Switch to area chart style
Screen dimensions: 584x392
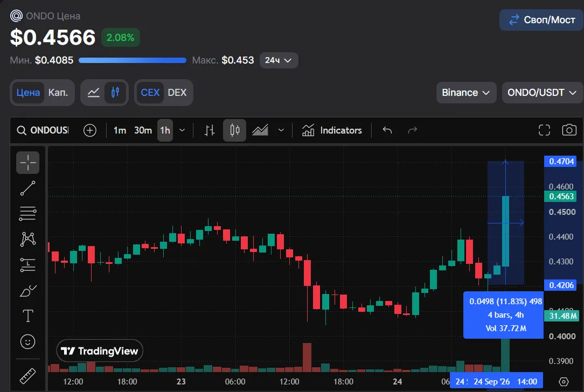[260, 130]
